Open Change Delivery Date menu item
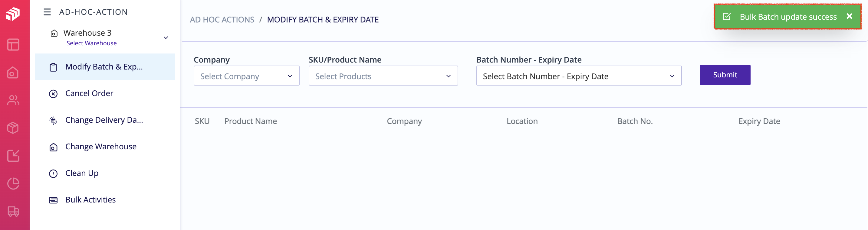This screenshot has height=230, width=868. (x=104, y=120)
